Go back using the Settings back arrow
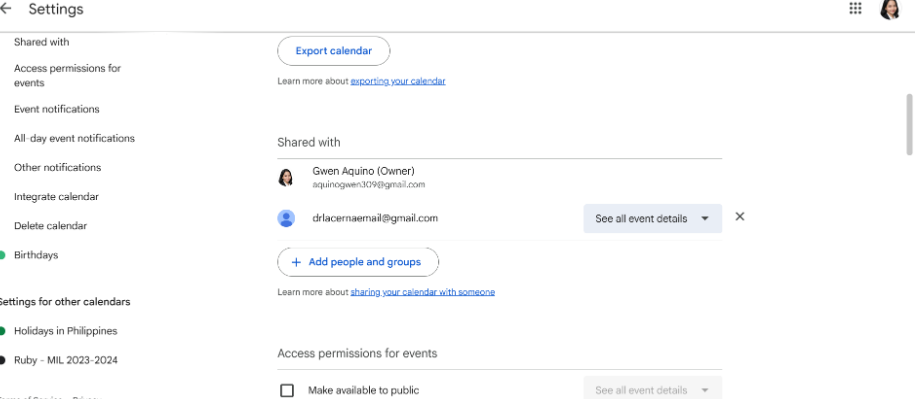This screenshot has width=921, height=399. 5,9
